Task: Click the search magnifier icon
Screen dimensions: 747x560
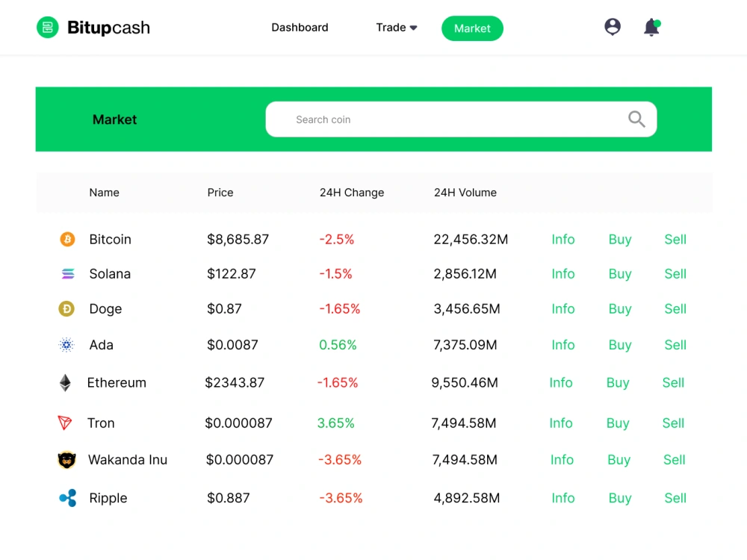Action: point(636,119)
